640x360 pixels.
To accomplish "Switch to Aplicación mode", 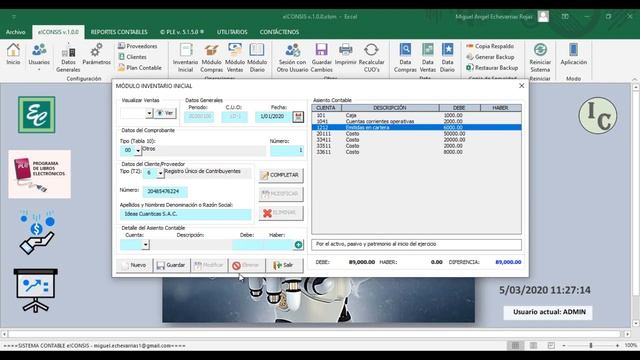I will (x=573, y=54).
